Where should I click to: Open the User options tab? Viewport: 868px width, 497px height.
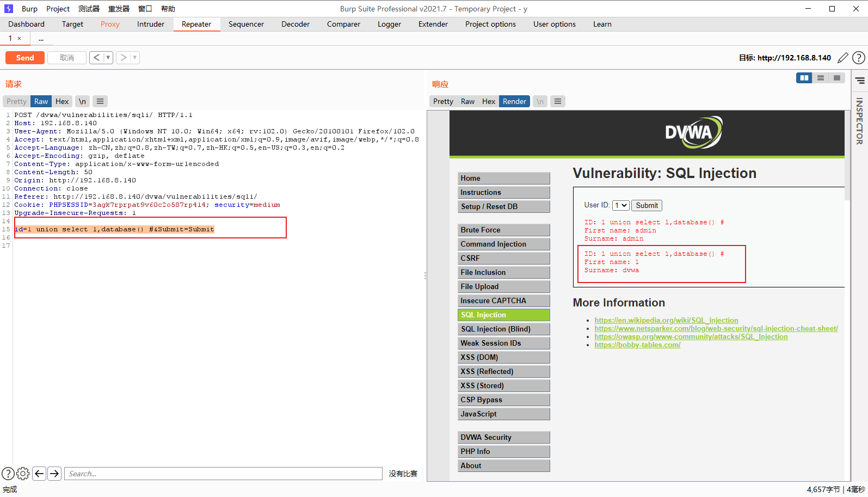click(x=555, y=24)
